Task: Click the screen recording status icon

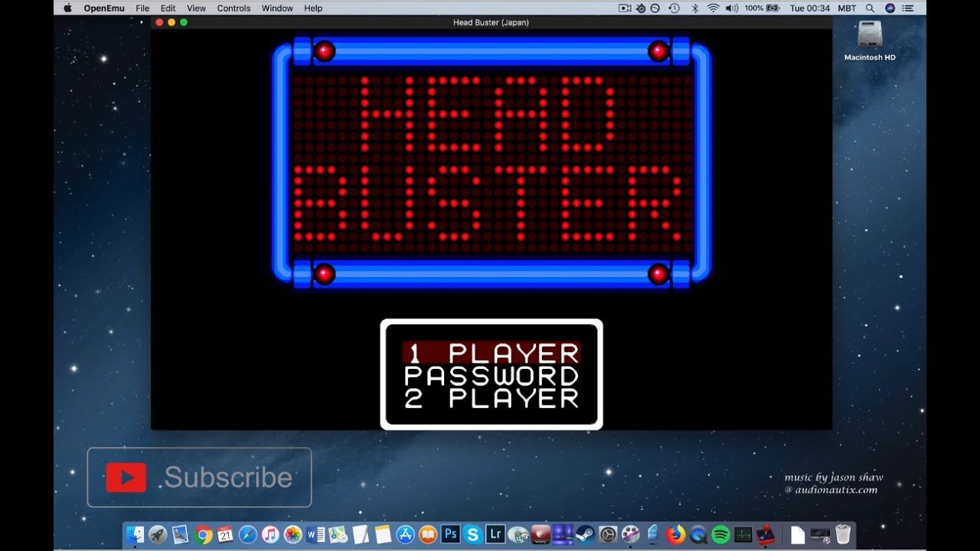Action: tap(625, 8)
